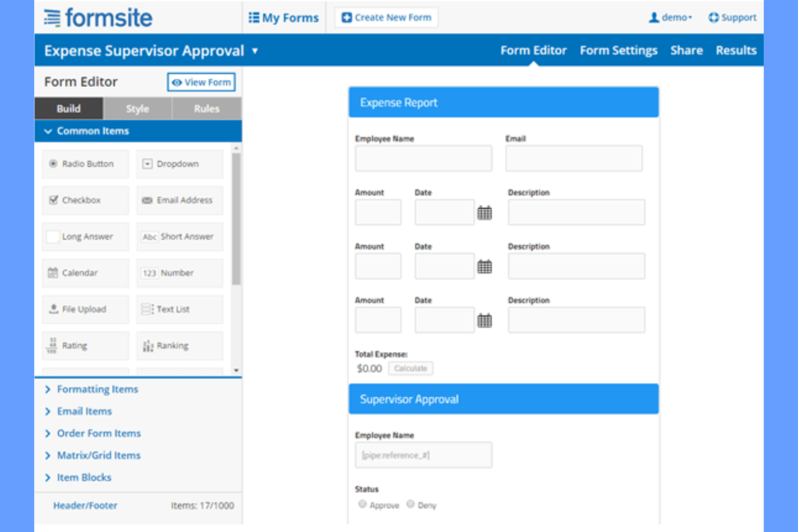The height and width of the screenshot is (532, 798).
Task: Pick the Ranking form item
Action: [x=179, y=346]
